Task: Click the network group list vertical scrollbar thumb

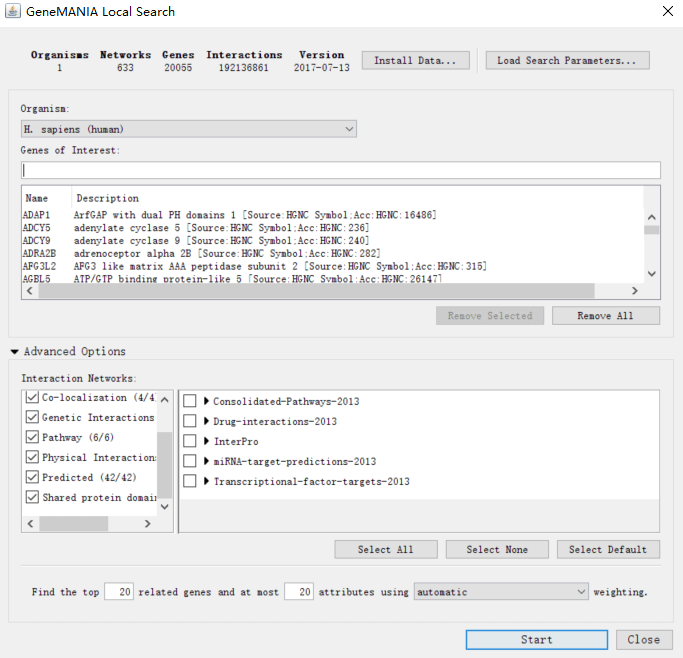Action: pos(165,465)
